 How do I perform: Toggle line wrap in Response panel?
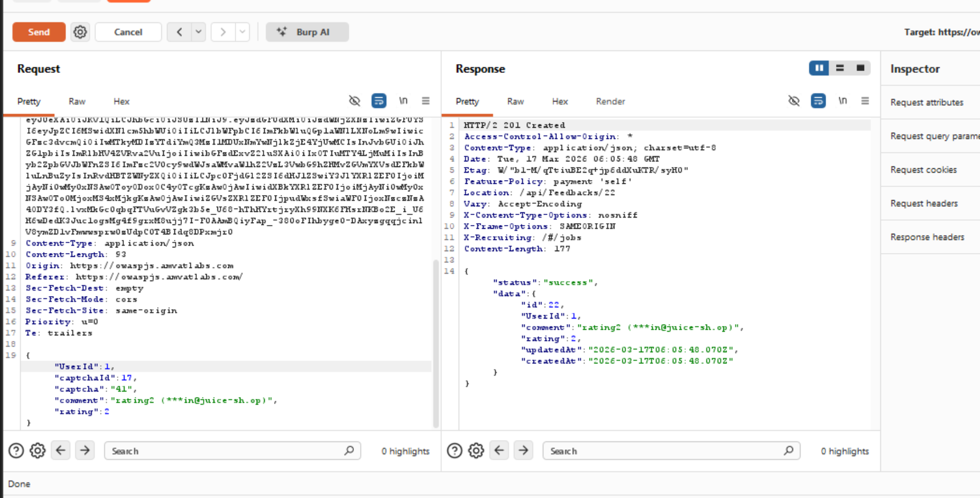coord(818,101)
